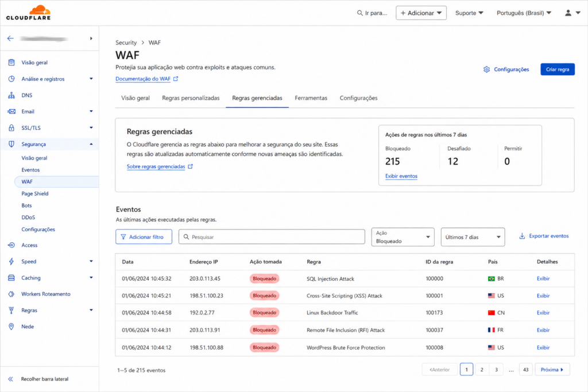Click the back arrow in the sidebar
The image size is (588, 392).
pyautogui.click(x=10, y=38)
